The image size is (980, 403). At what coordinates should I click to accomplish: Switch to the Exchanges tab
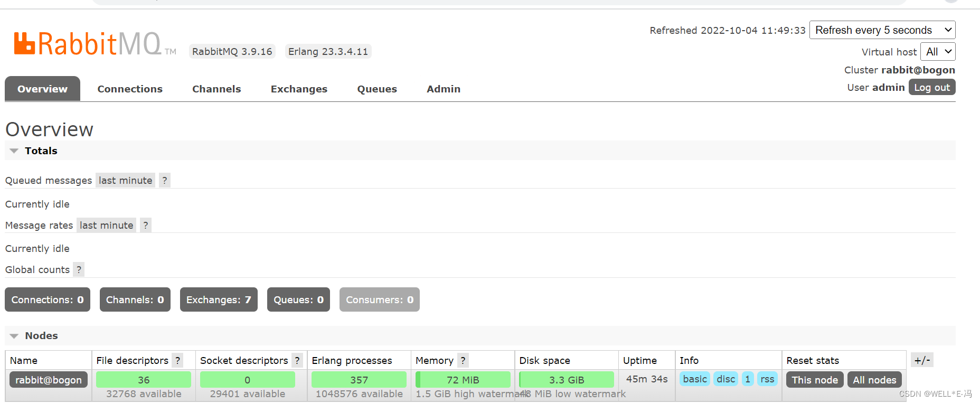point(299,89)
